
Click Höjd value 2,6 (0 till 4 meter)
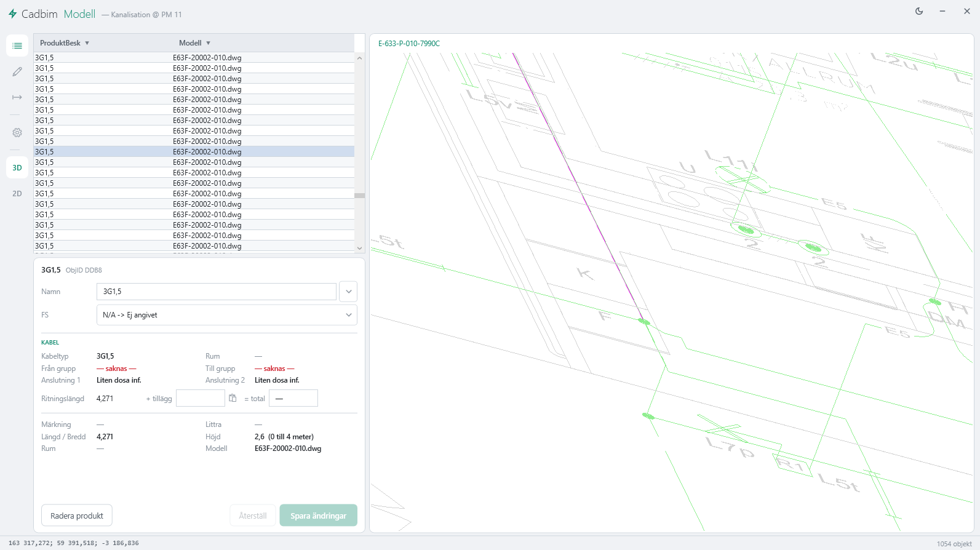point(284,437)
